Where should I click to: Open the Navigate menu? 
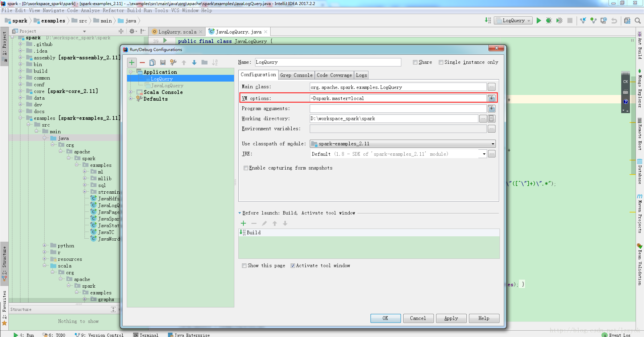[53, 10]
